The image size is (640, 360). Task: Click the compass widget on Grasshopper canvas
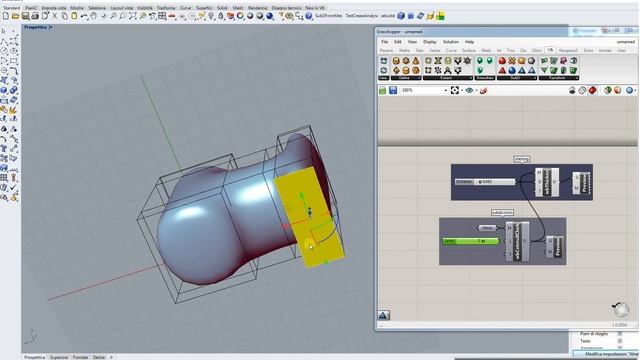click(x=621, y=310)
